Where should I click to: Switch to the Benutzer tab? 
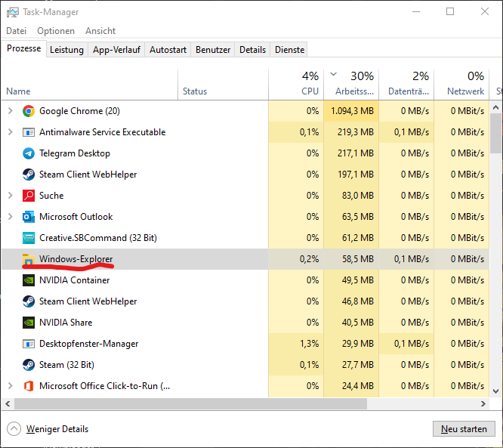pos(213,50)
